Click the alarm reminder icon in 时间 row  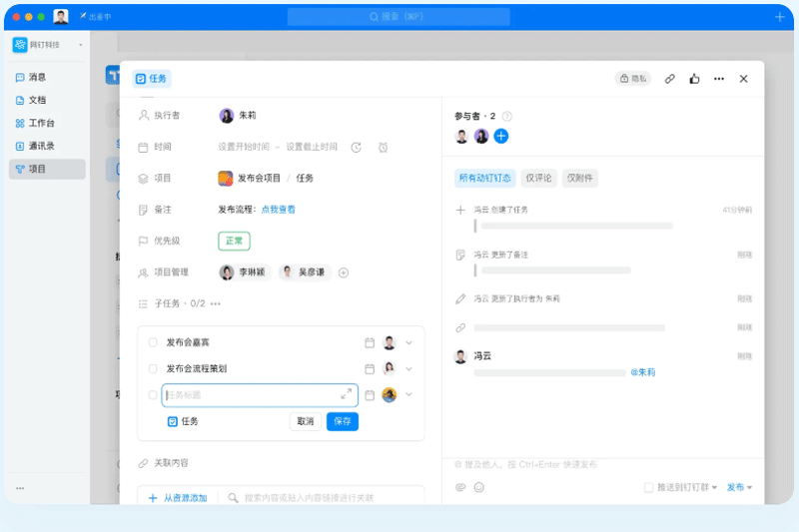click(383, 148)
